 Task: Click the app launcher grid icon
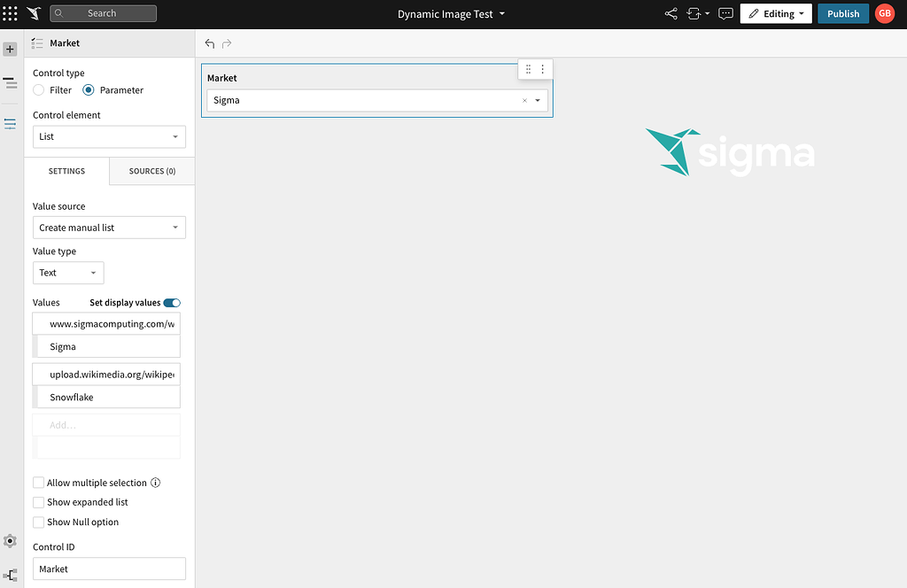point(10,12)
